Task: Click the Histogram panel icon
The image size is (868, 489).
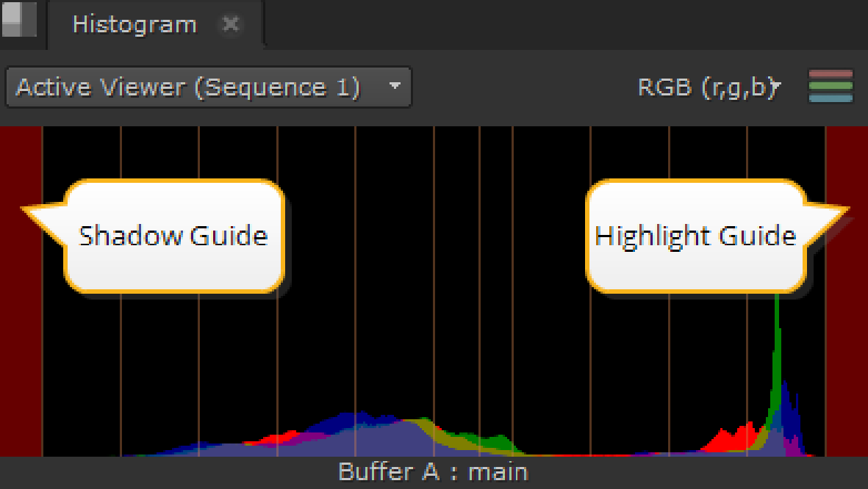Action: 19,20
